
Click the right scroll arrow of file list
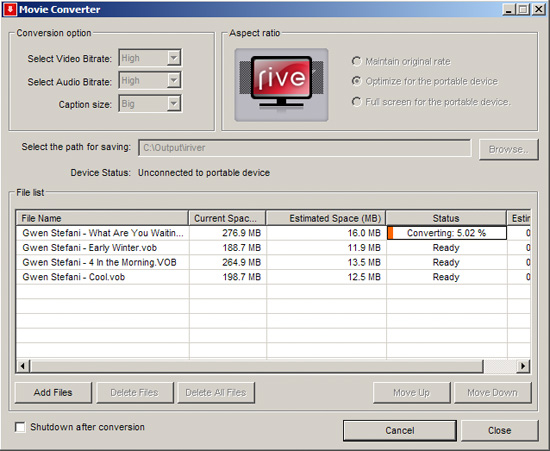coord(523,366)
